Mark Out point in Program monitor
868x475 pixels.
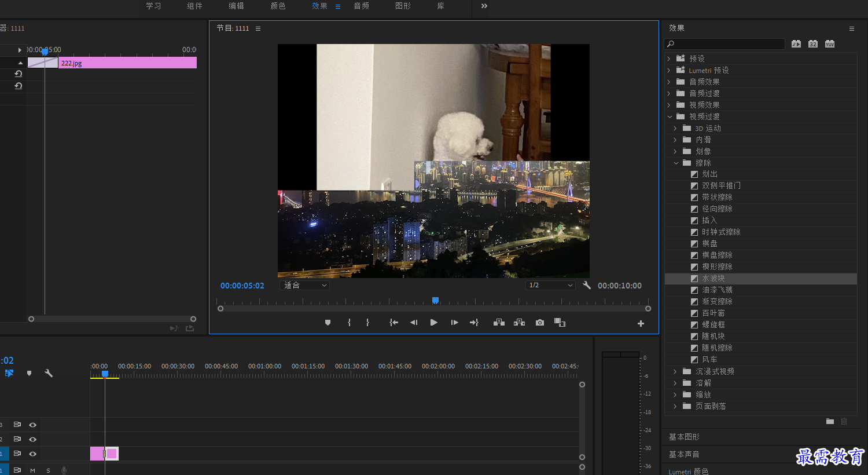coord(367,323)
